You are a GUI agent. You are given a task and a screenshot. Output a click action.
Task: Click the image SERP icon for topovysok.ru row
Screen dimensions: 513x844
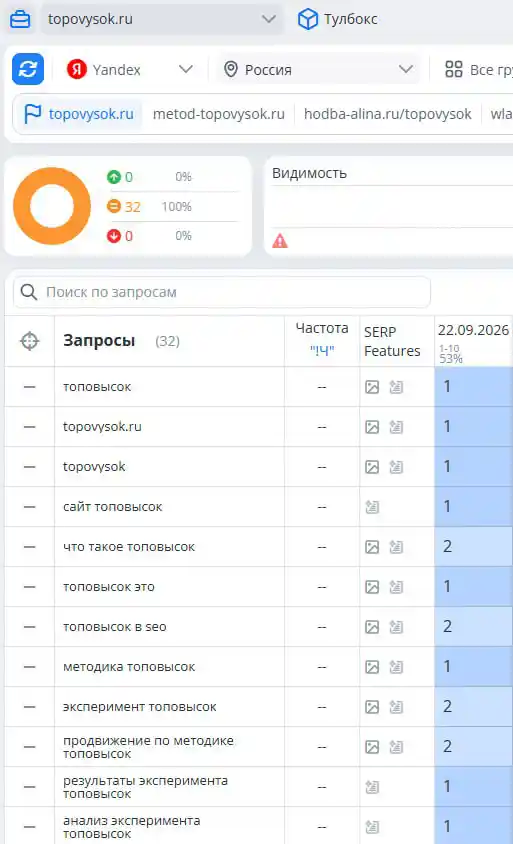[372, 427]
